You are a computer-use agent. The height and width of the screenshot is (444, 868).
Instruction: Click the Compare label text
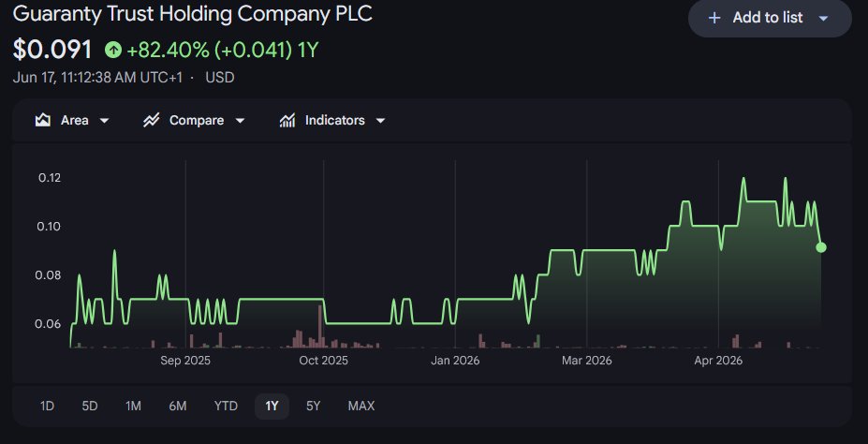click(x=197, y=120)
